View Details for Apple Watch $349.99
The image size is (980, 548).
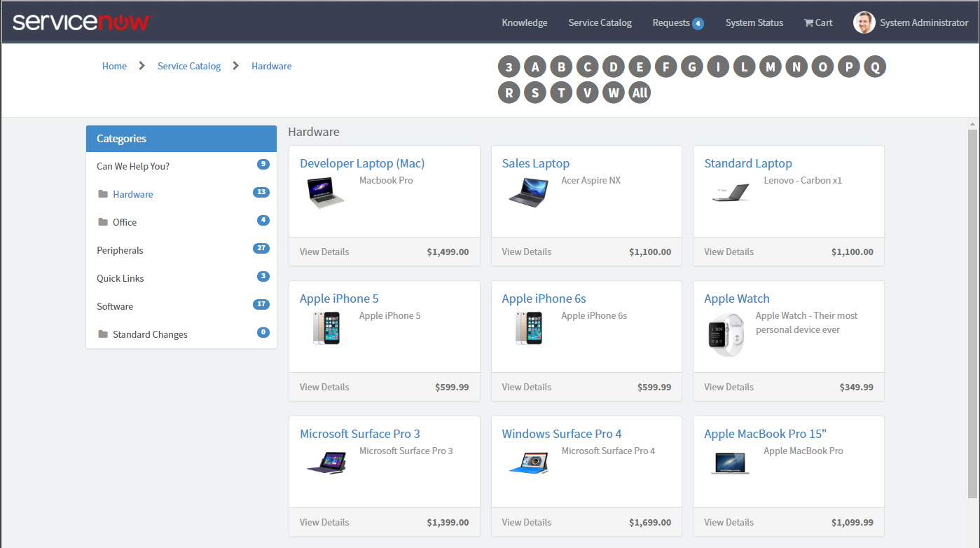[729, 387]
